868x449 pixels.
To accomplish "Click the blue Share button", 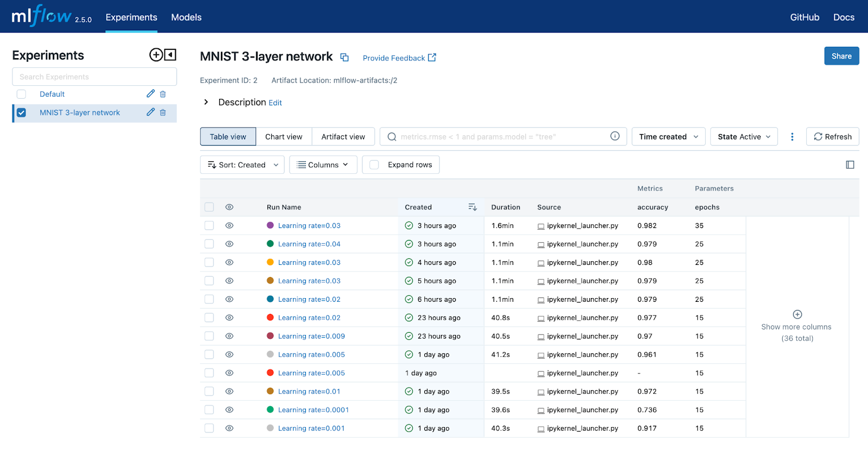I will 841,56.
